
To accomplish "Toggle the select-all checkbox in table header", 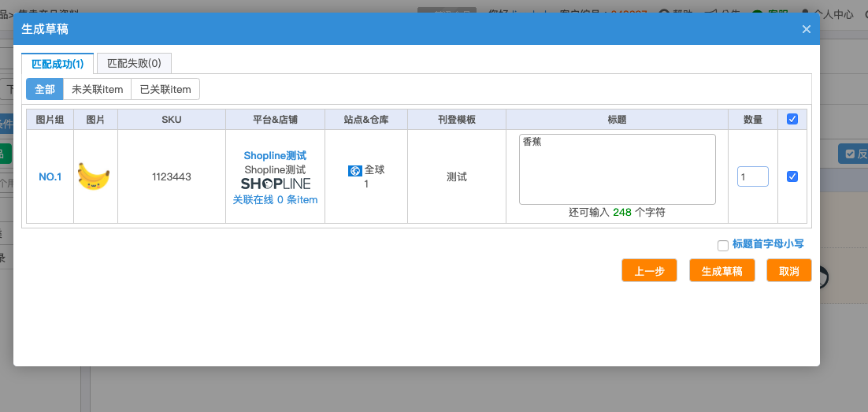I will [792, 119].
